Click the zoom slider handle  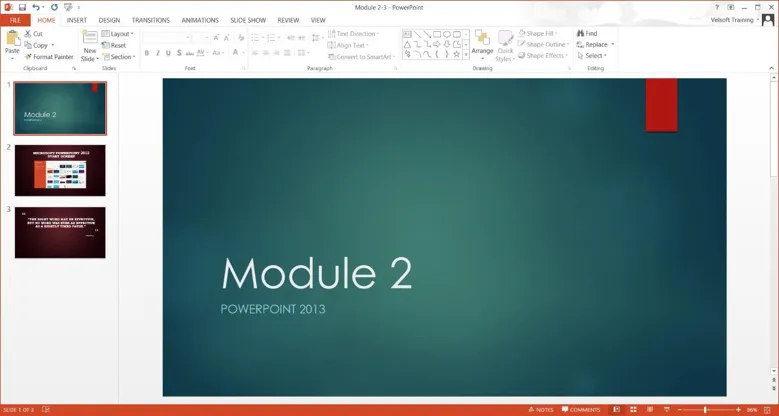click(x=705, y=410)
